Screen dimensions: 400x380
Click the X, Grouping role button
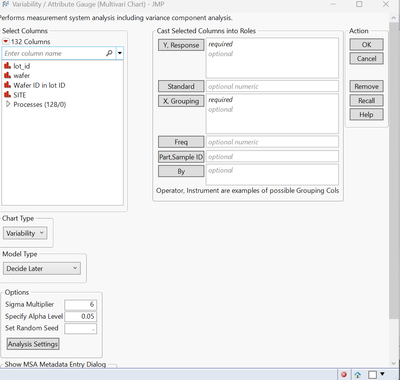pos(181,101)
